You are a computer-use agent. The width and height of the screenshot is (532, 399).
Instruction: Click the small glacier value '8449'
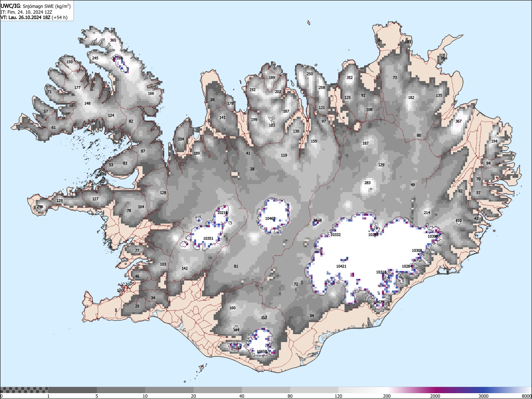point(318,221)
